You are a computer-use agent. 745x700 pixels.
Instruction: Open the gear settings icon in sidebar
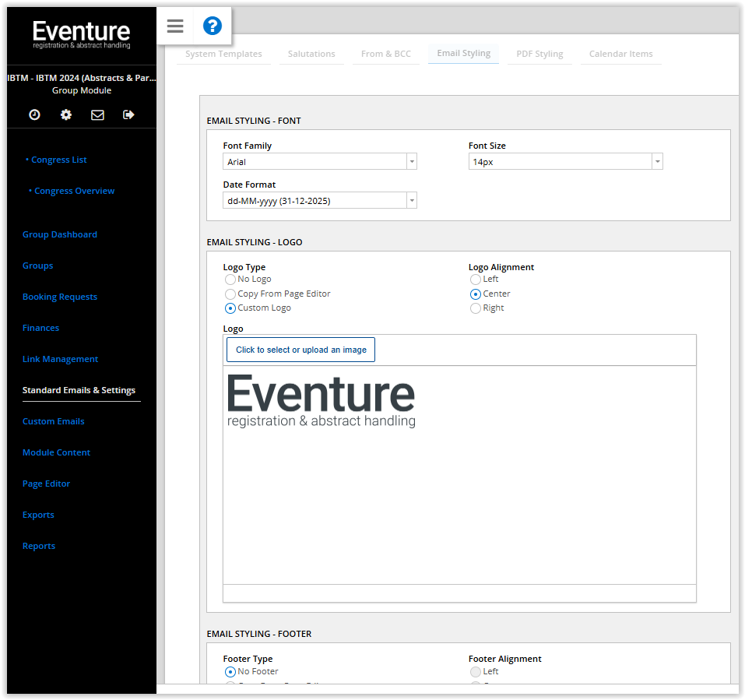[x=66, y=114]
